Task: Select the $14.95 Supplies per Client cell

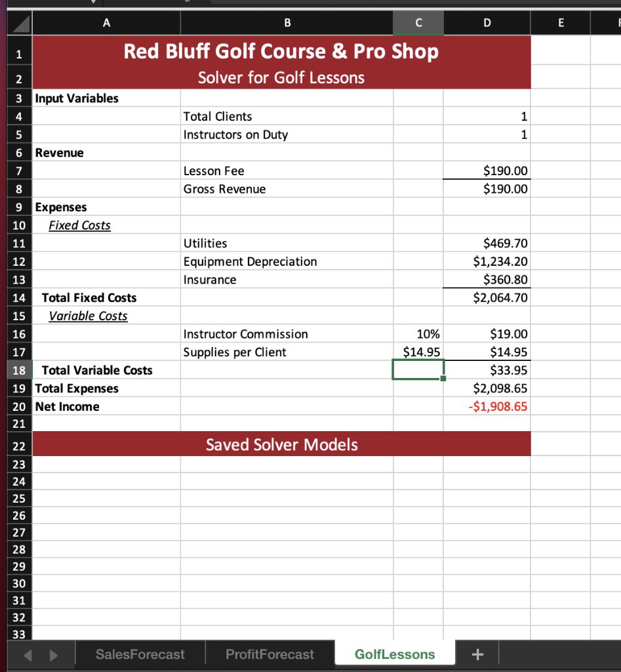Action: click(418, 352)
